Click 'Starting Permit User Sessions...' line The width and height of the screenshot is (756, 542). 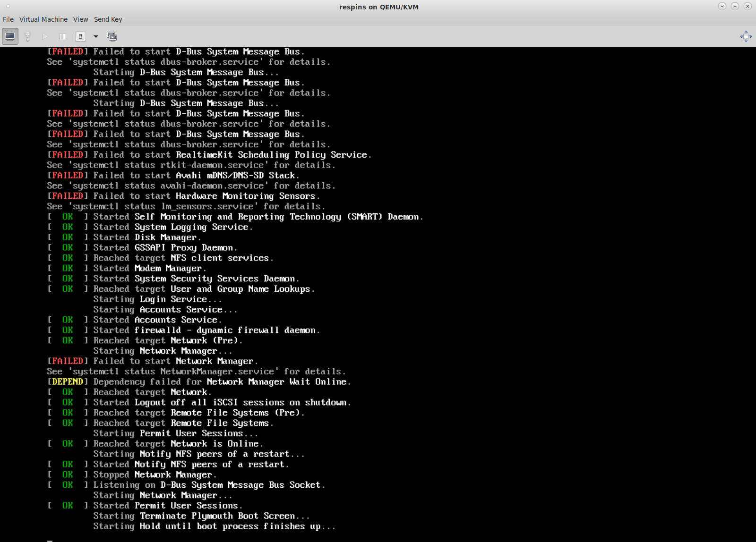point(176,433)
